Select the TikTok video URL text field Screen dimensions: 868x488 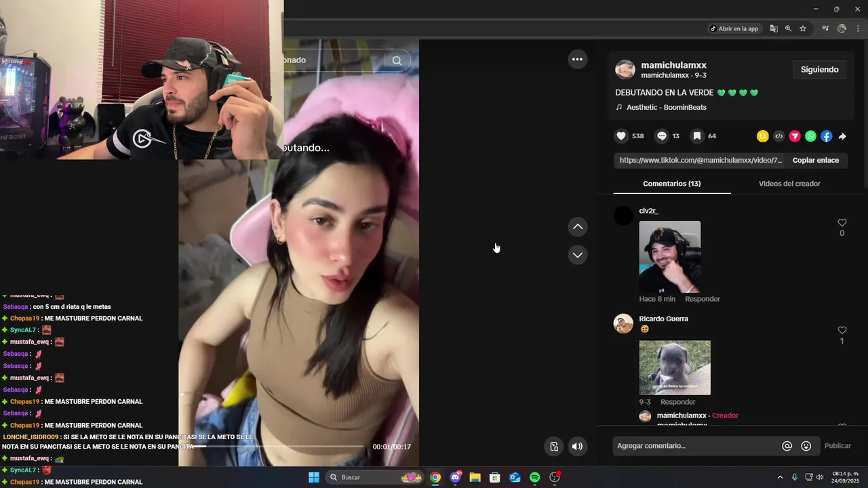pos(701,161)
